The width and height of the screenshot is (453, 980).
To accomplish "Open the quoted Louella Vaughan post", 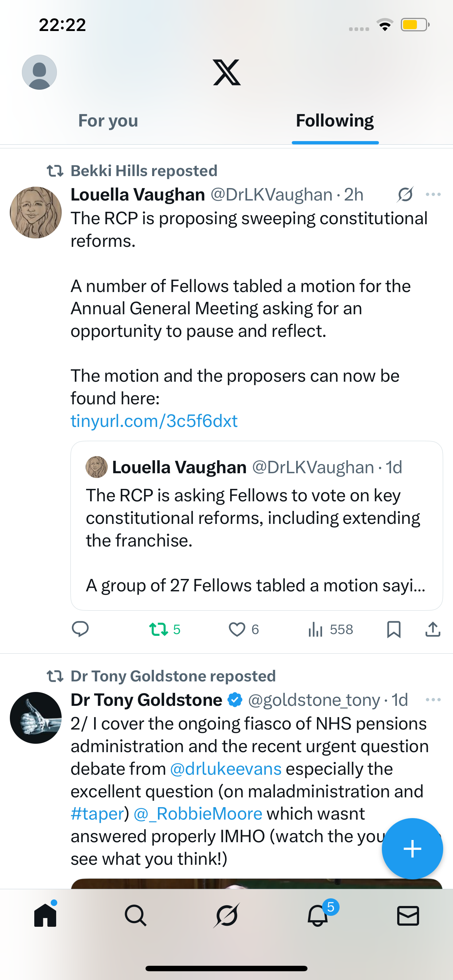I will [x=256, y=525].
